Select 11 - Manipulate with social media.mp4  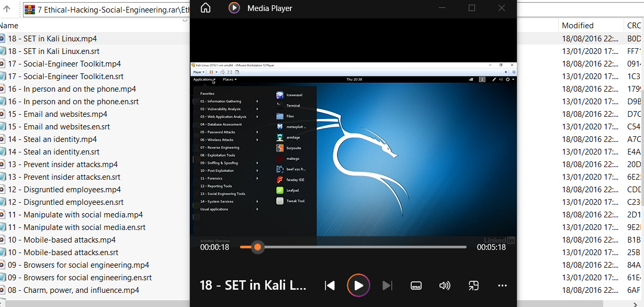(75, 214)
